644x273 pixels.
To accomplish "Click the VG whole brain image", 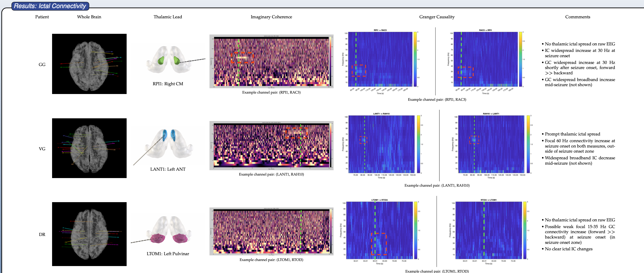I will pos(89,148).
